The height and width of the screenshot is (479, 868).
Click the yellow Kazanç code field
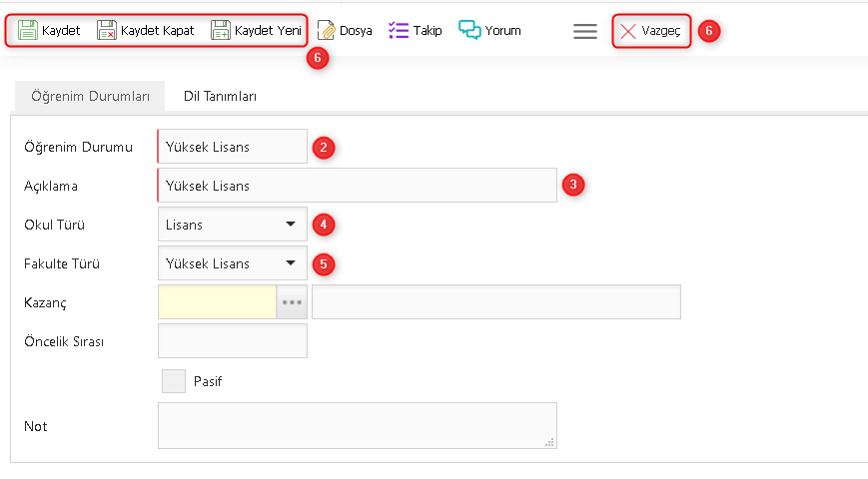(217, 301)
